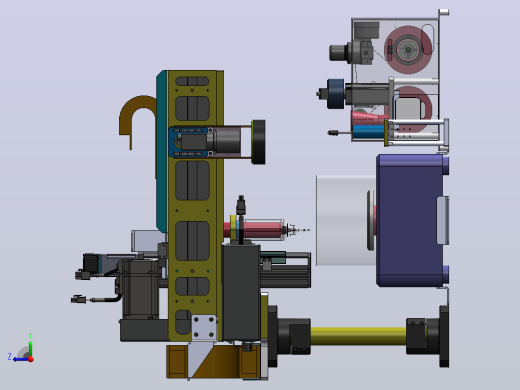Select the dark purple housing block
Screen dimensions: 520x390
(410, 220)
